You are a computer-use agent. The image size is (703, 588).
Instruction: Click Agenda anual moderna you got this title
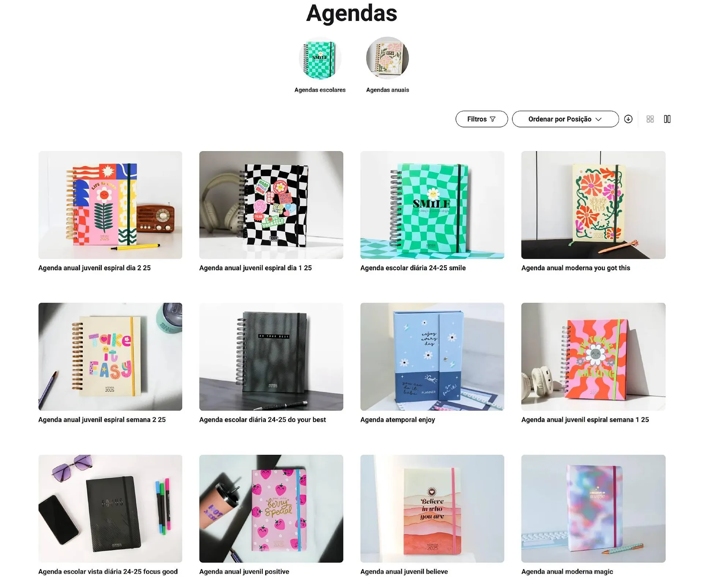tap(576, 268)
